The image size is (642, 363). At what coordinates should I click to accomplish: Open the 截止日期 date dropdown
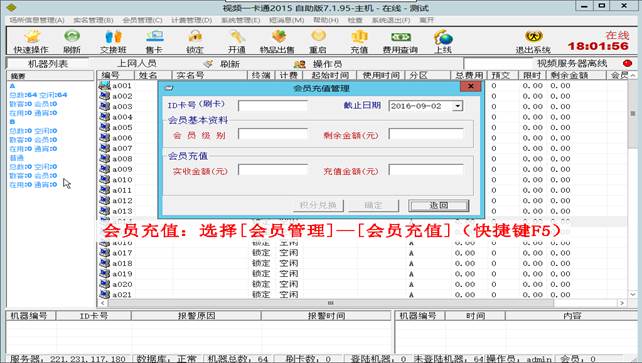click(457, 106)
